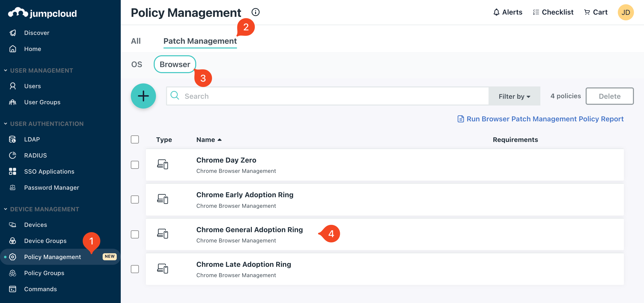Click the Policy Groups icon
Image resolution: width=644 pixels, height=303 pixels.
[x=13, y=273]
